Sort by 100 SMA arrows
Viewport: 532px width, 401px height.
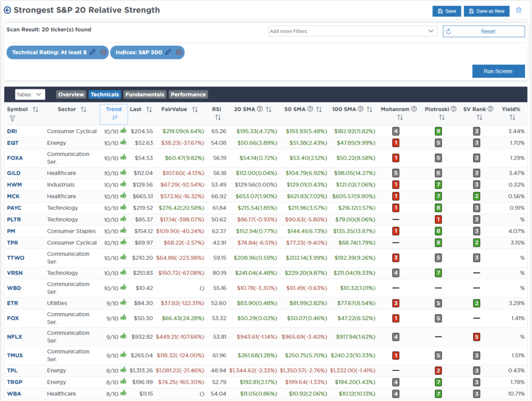point(369,109)
